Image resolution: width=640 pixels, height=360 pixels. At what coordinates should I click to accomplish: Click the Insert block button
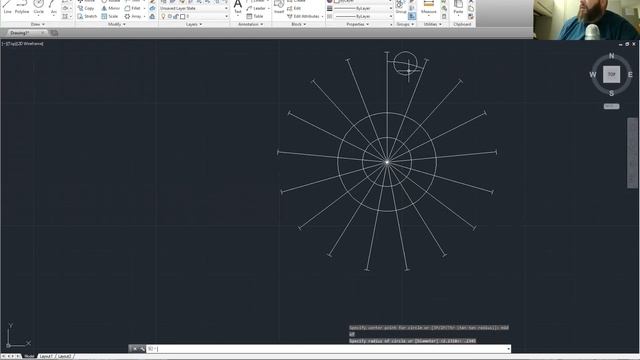point(279,7)
